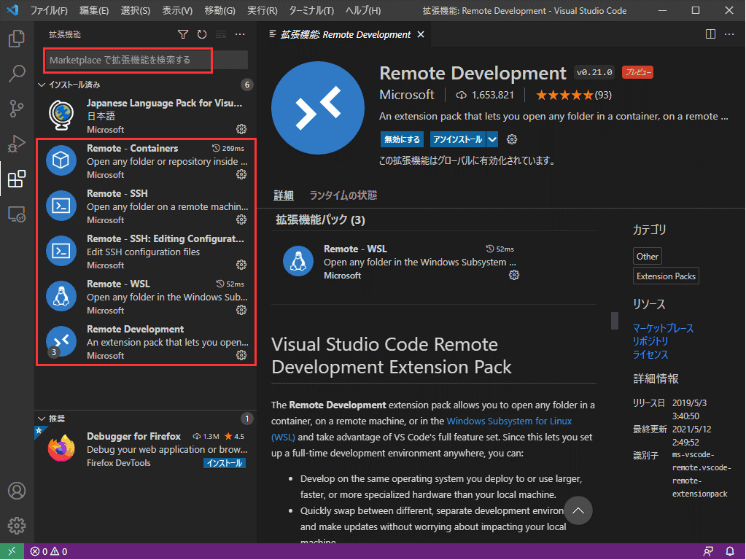The image size is (746, 560).
Task: Click the star rating (93)
Action: point(574,96)
